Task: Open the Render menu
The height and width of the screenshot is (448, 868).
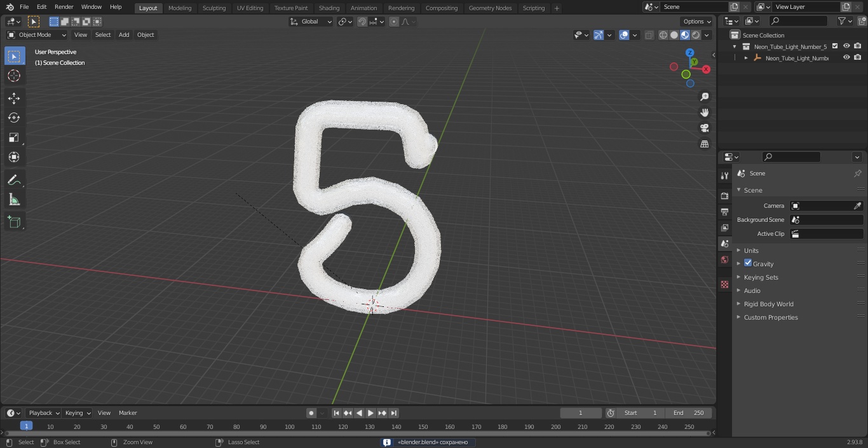Action: tap(64, 7)
